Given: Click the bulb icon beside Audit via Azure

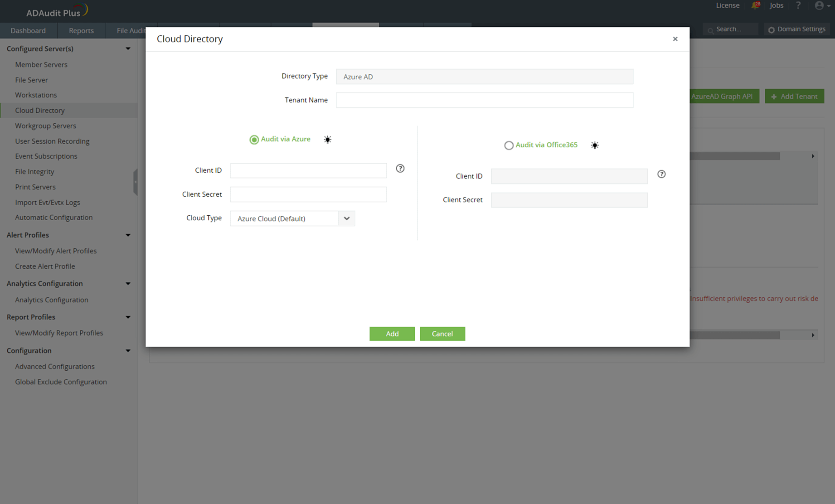Looking at the screenshot, I should [x=327, y=140].
